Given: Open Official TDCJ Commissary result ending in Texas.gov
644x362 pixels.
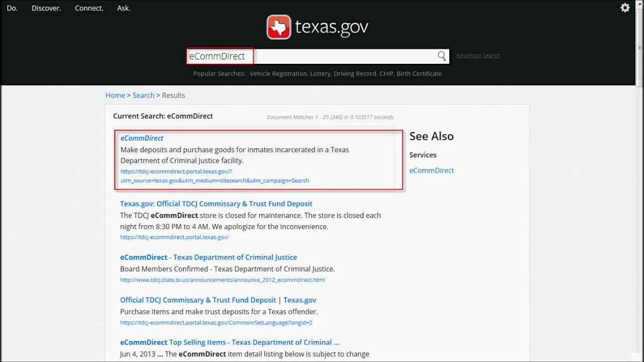Looking at the screenshot, I should tap(218, 300).
